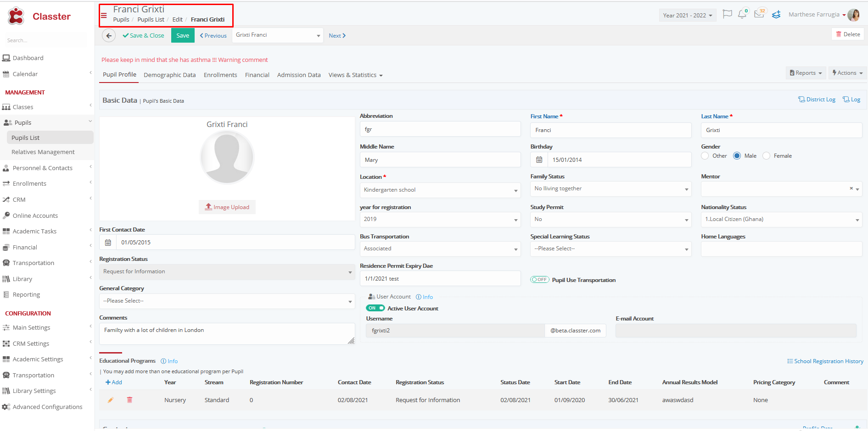Add a new educational program
Viewport: 868px width, 431px height.
(114, 382)
